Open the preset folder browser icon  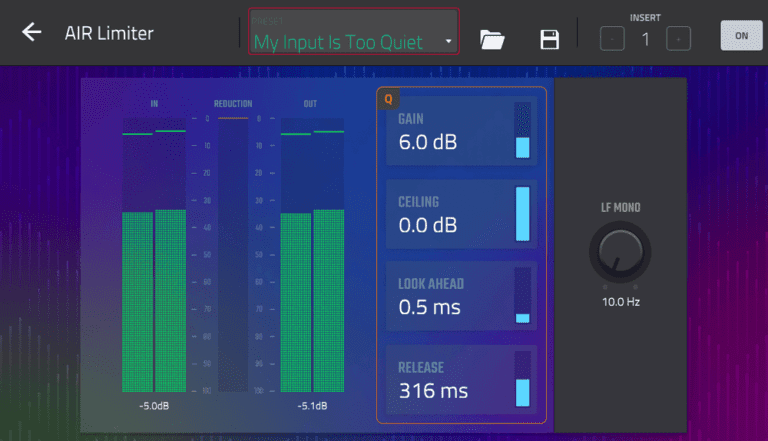pyautogui.click(x=492, y=39)
